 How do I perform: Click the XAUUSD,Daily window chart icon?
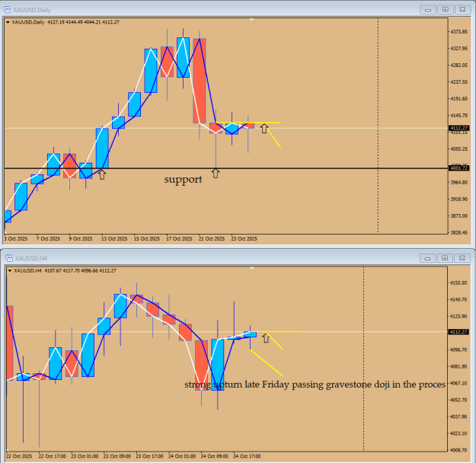7,10
